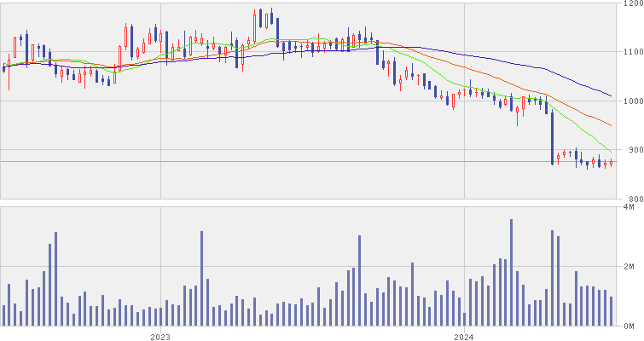Click the 0M volume axis label
This screenshot has width=644, height=341.
point(629,326)
